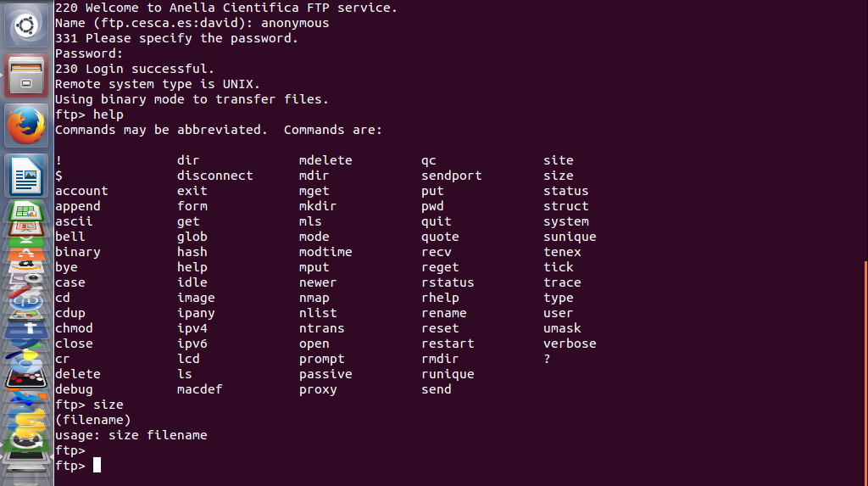Open LibreOffice Impress presentation icon
This screenshot has height=486, width=868.
(26, 228)
